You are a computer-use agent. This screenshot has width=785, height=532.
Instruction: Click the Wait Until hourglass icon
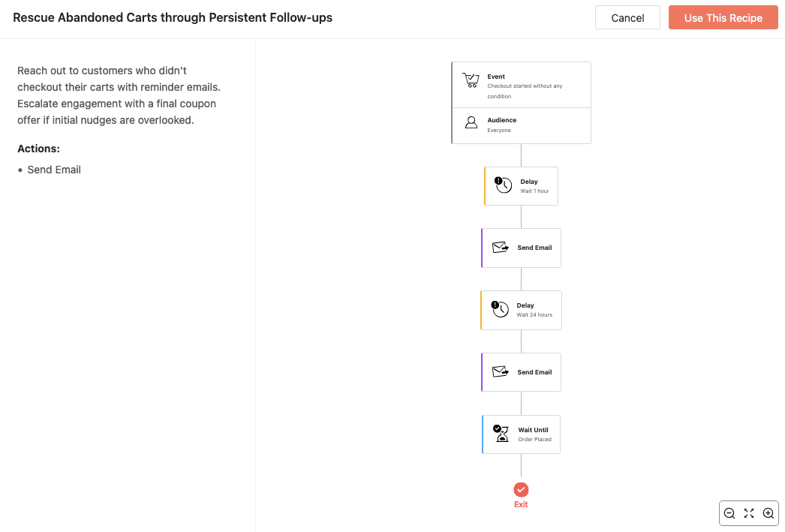click(501, 433)
